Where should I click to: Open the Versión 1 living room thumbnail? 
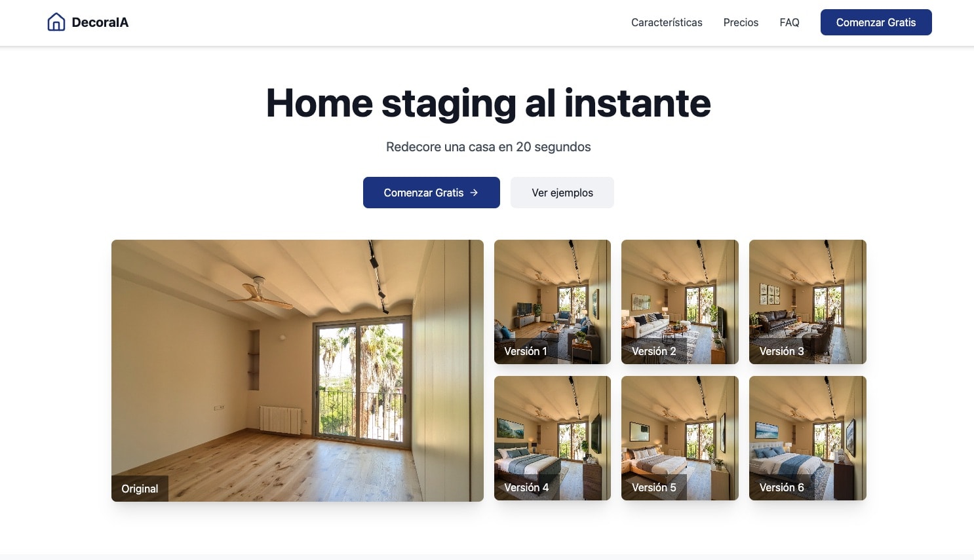553,302
